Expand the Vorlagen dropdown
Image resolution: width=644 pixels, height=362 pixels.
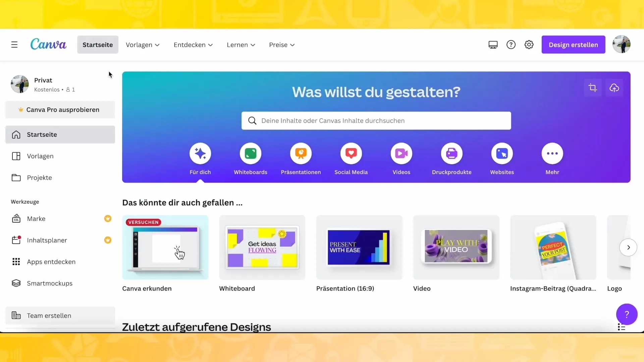tap(143, 45)
